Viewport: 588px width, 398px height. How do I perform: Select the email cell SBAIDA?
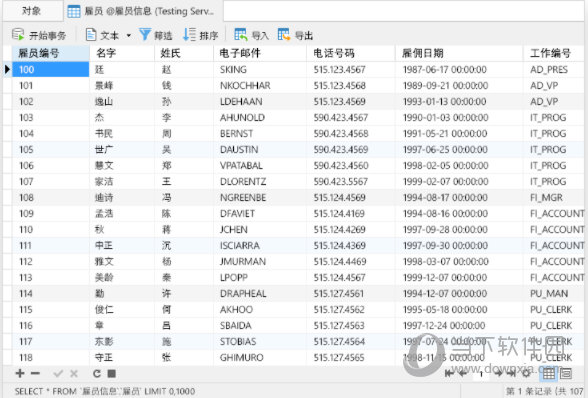coord(260,326)
